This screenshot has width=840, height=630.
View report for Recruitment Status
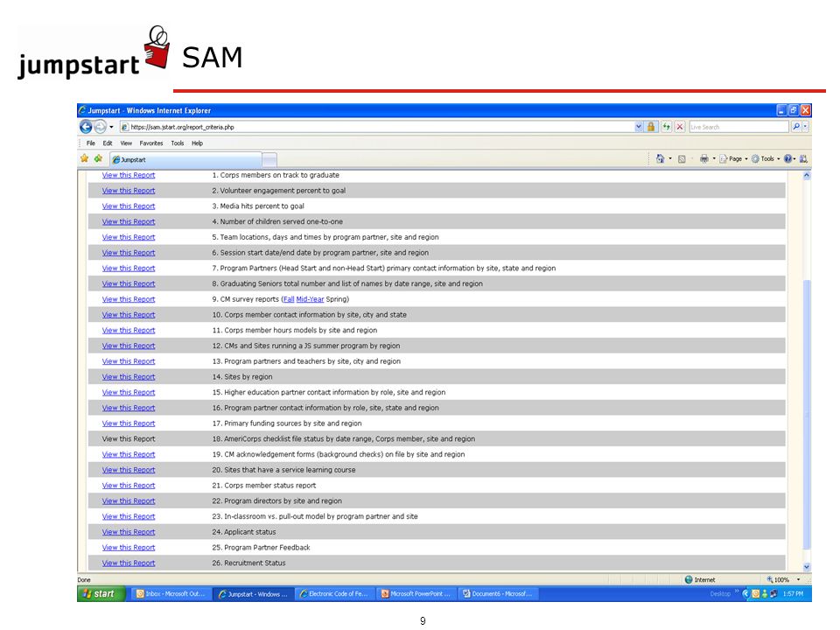pyautogui.click(x=129, y=563)
